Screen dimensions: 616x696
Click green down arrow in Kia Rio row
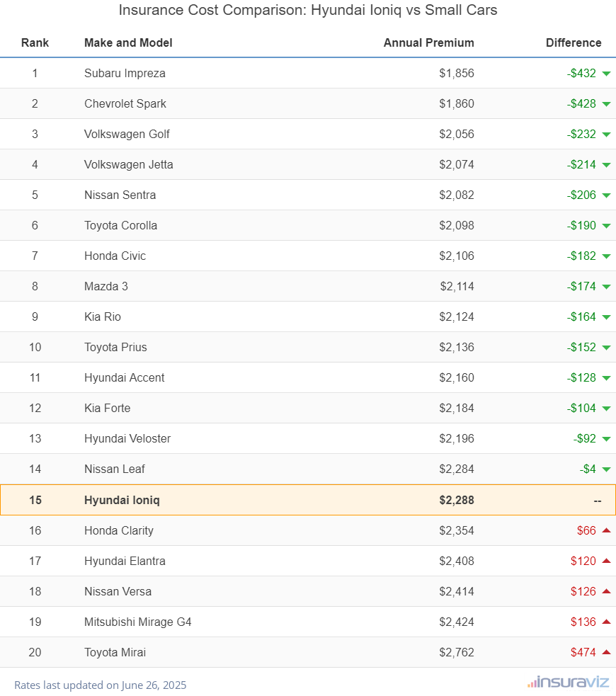(606, 317)
